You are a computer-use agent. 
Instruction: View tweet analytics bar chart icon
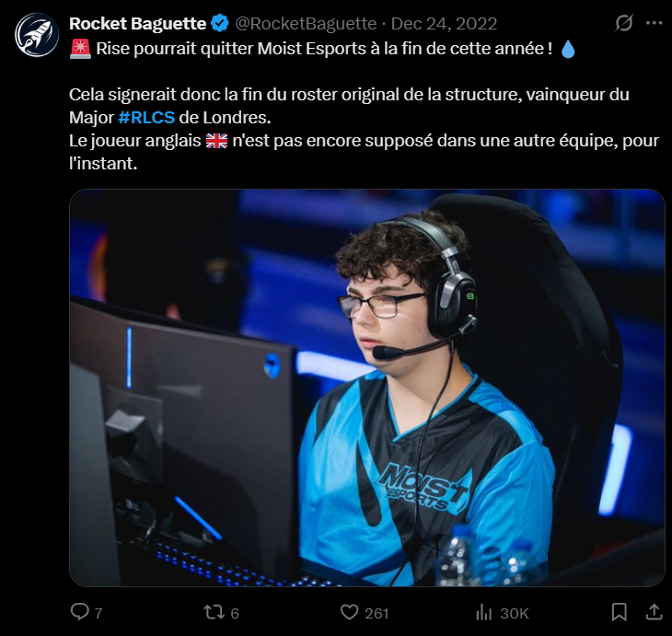click(x=484, y=612)
